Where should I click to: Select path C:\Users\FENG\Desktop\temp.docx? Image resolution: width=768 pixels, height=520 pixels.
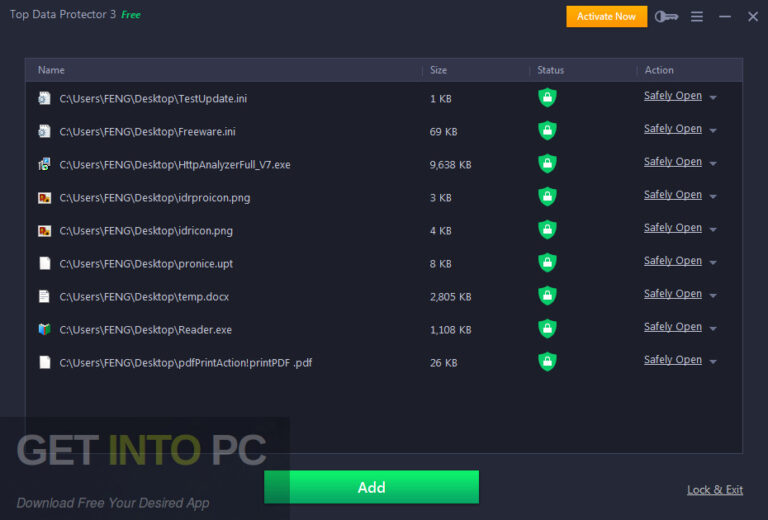[144, 297]
